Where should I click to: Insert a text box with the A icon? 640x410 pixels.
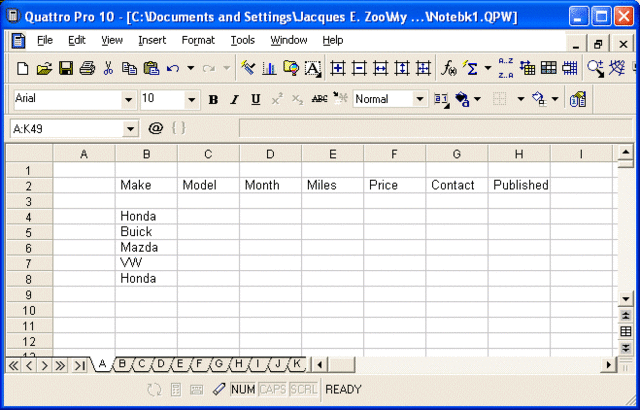click(x=313, y=69)
